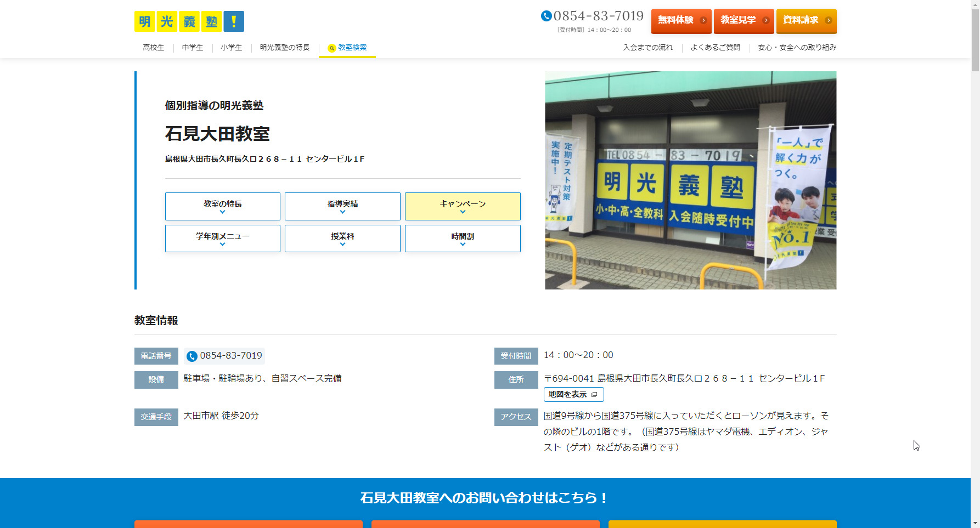This screenshot has height=528, width=980.
Task: Click the 個別指導の明光義塾 subtitle
Action: pos(215,106)
